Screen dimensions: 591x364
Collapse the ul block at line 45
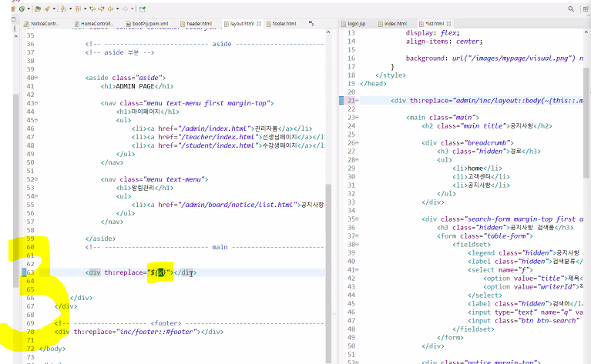36,120
